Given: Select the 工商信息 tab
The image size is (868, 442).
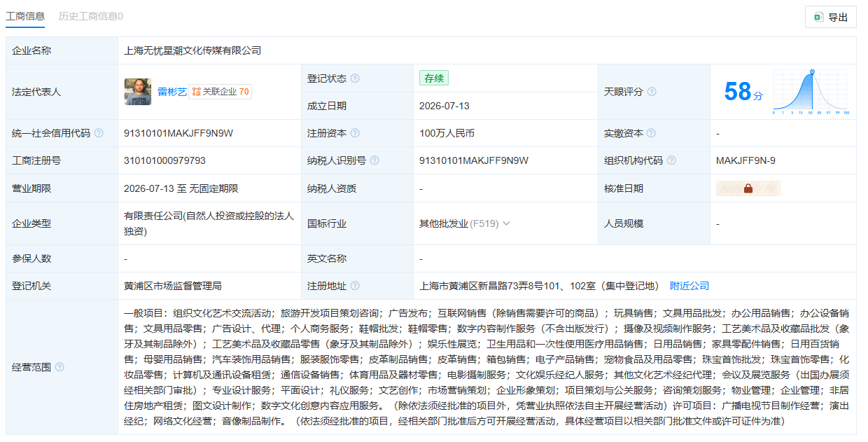Looking at the screenshot, I should [x=25, y=15].
